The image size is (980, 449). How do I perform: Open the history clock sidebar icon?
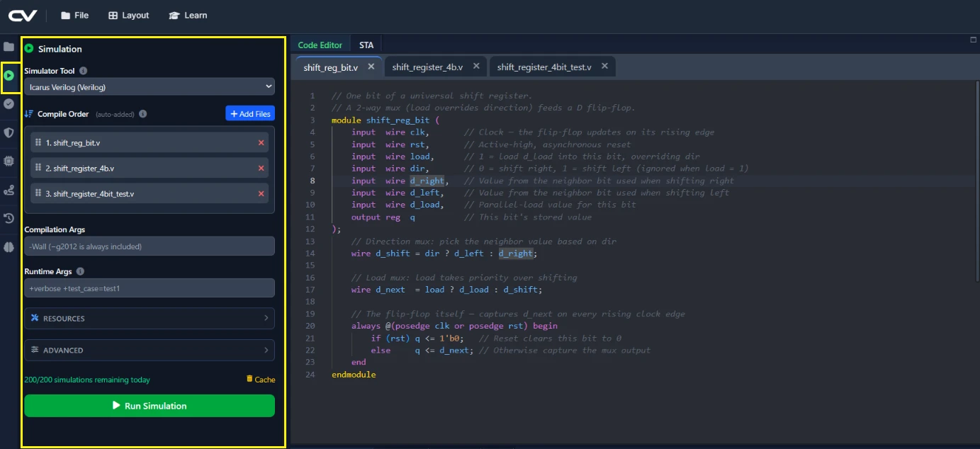coord(9,218)
